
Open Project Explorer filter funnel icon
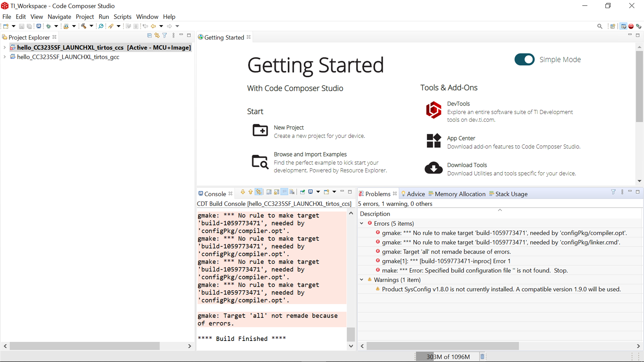pos(165,36)
